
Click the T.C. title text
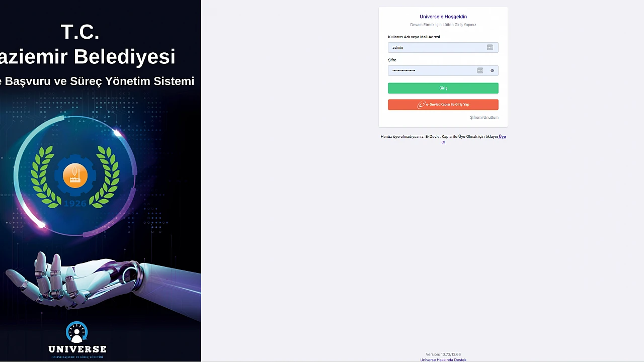pyautogui.click(x=80, y=32)
